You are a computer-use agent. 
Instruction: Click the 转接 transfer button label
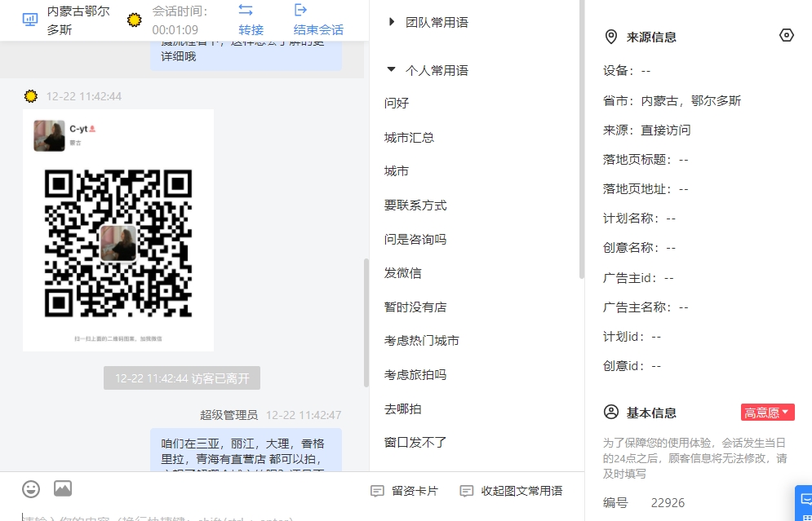(x=251, y=30)
